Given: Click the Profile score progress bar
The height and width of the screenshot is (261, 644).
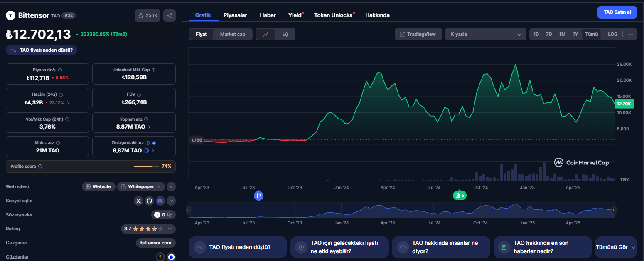Looking at the screenshot, I should click(146, 166).
